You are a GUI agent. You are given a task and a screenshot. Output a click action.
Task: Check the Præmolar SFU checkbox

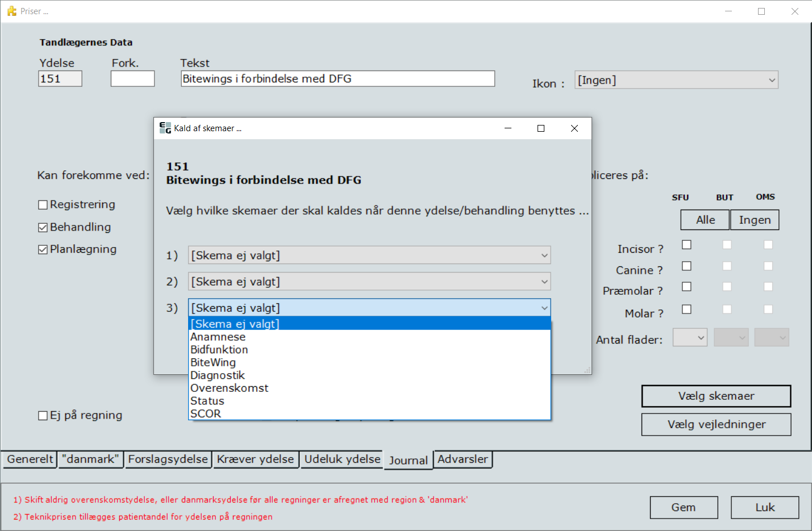(686, 287)
